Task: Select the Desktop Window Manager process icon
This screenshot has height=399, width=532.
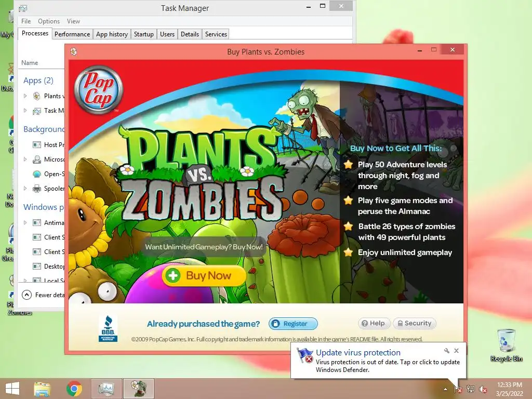Action: tap(37, 267)
